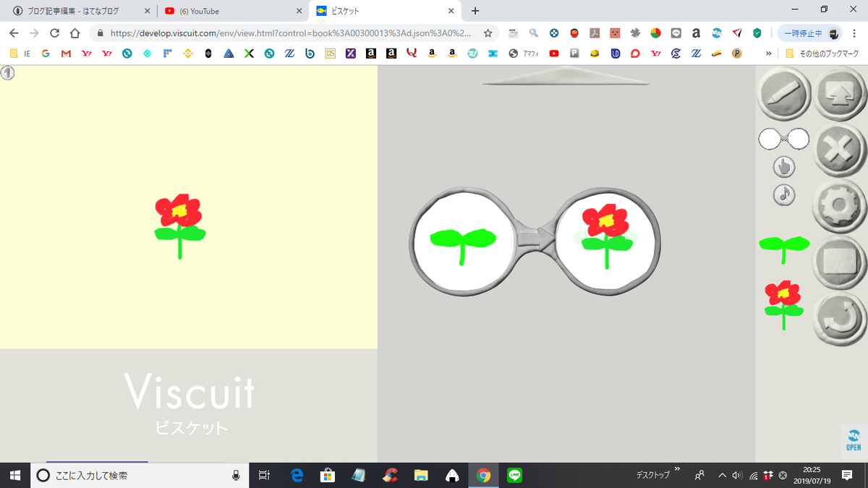Viewport: 868px width, 488px height.
Task: Open the アマフィ bookmark
Action: (x=524, y=53)
